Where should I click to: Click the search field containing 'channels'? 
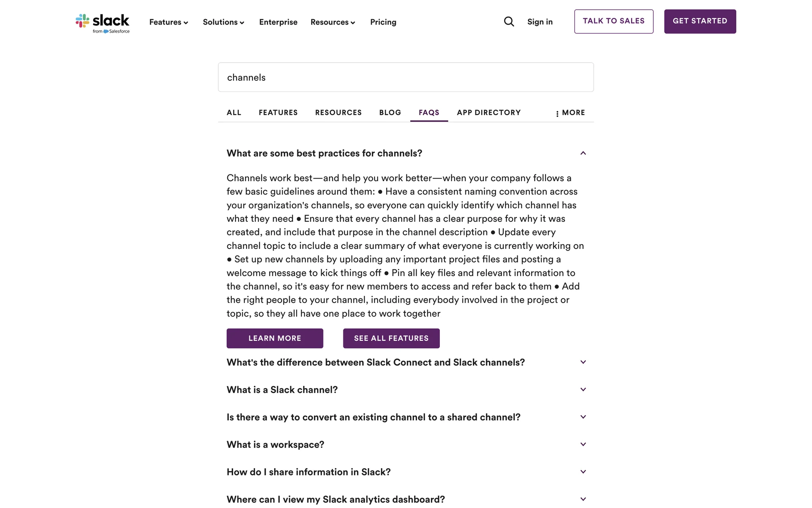pyautogui.click(x=406, y=77)
